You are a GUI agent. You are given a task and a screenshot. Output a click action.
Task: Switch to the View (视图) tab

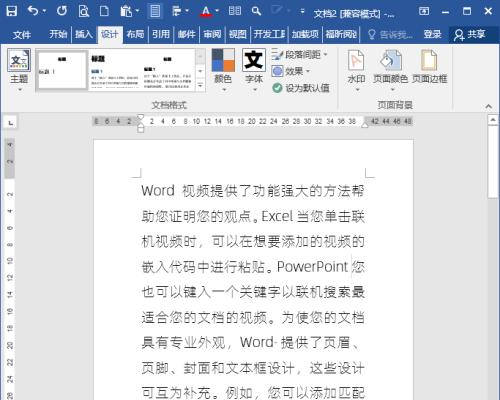point(238,34)
